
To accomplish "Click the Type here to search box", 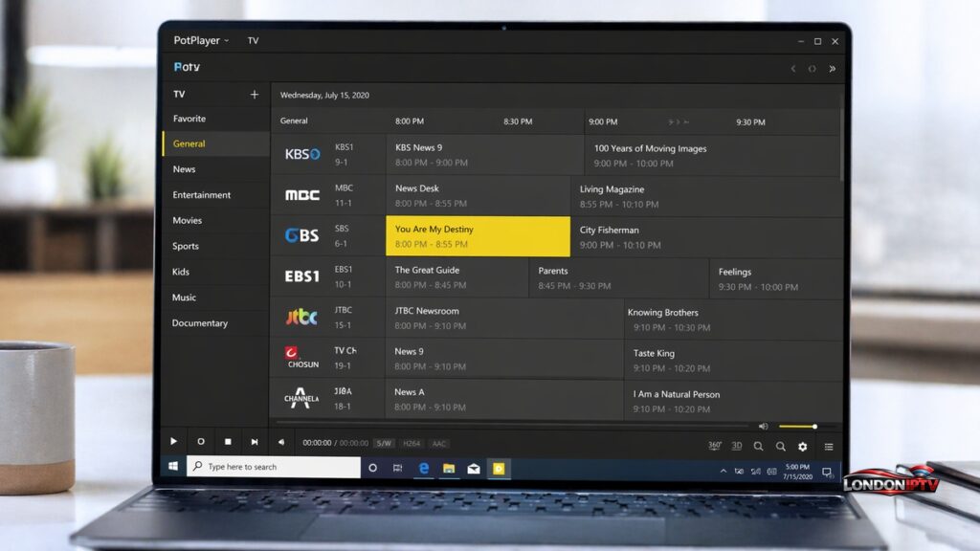I will pyautogui.click(x=273, y=467).
